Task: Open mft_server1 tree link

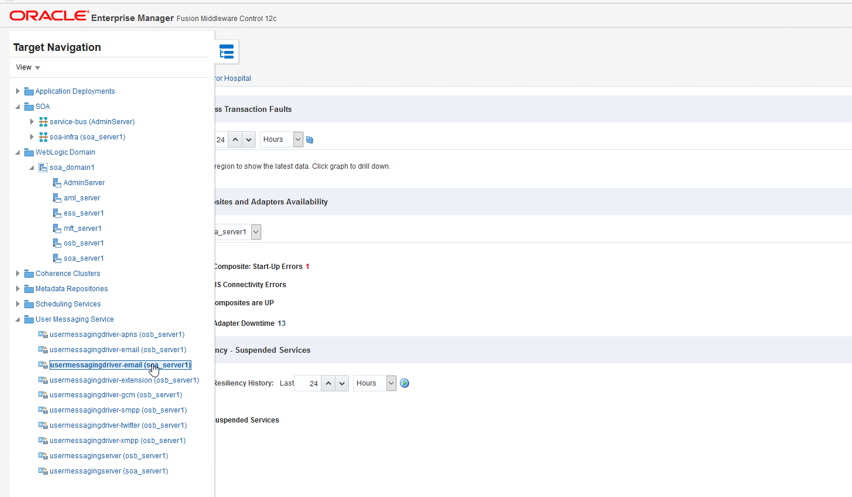Action: (83, 228)
